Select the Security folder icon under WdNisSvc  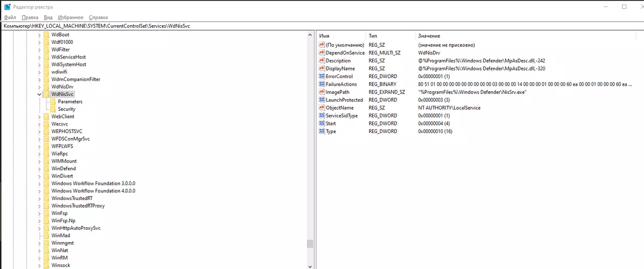[x=53, y=109]
